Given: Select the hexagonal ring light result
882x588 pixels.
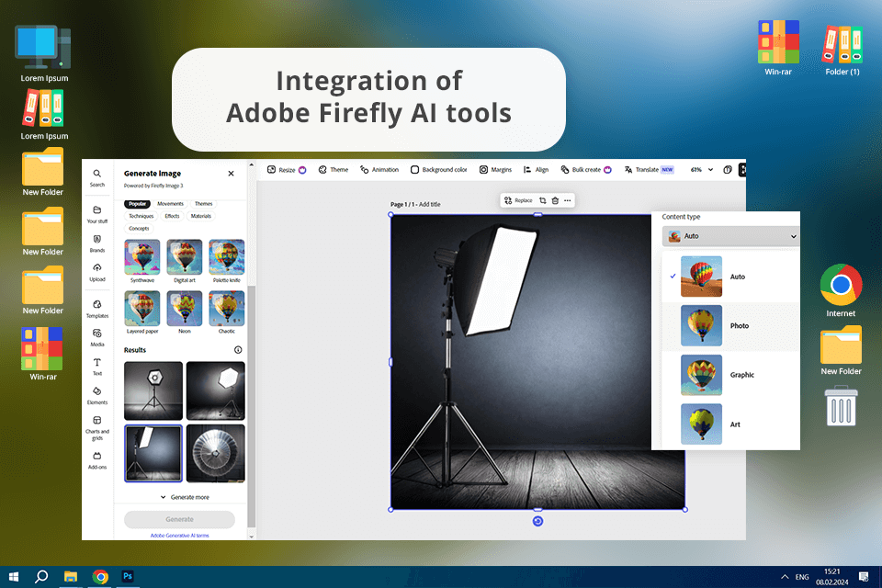Looking at the screenshot, I should [x=153, y=391].
